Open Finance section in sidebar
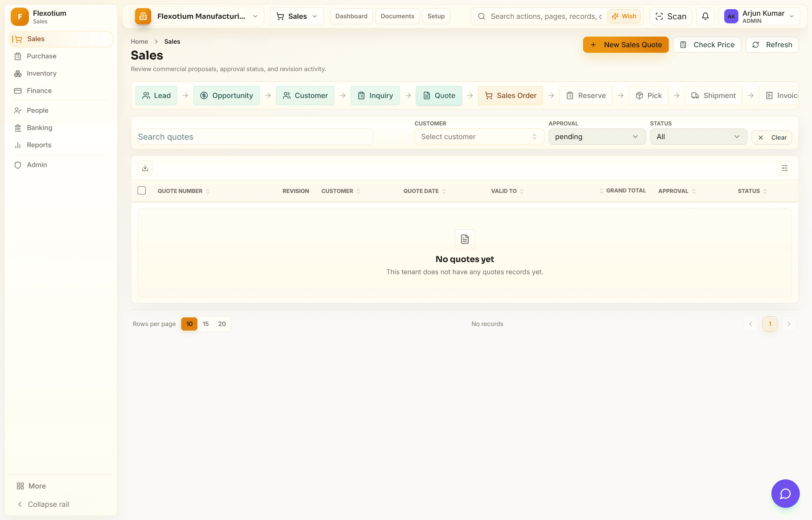 61,90
